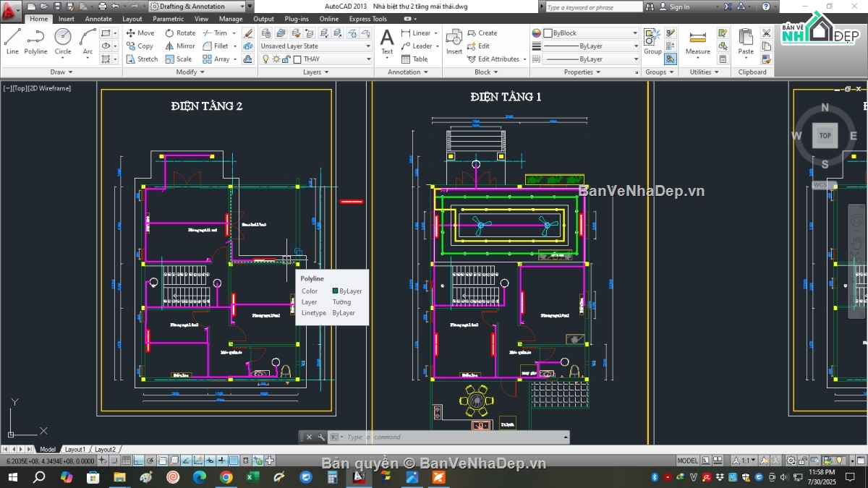Select the Line drawing tool
The height and width of the screenshot is (488, 868).
pos(12,41)
